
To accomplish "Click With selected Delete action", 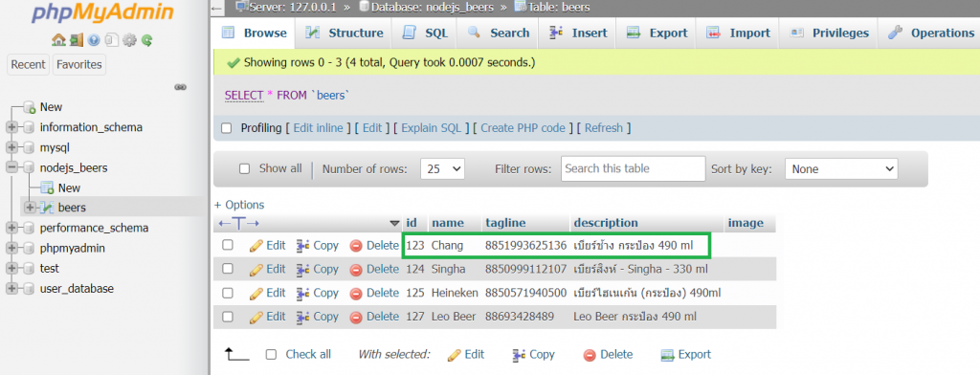I will point(608,354).
